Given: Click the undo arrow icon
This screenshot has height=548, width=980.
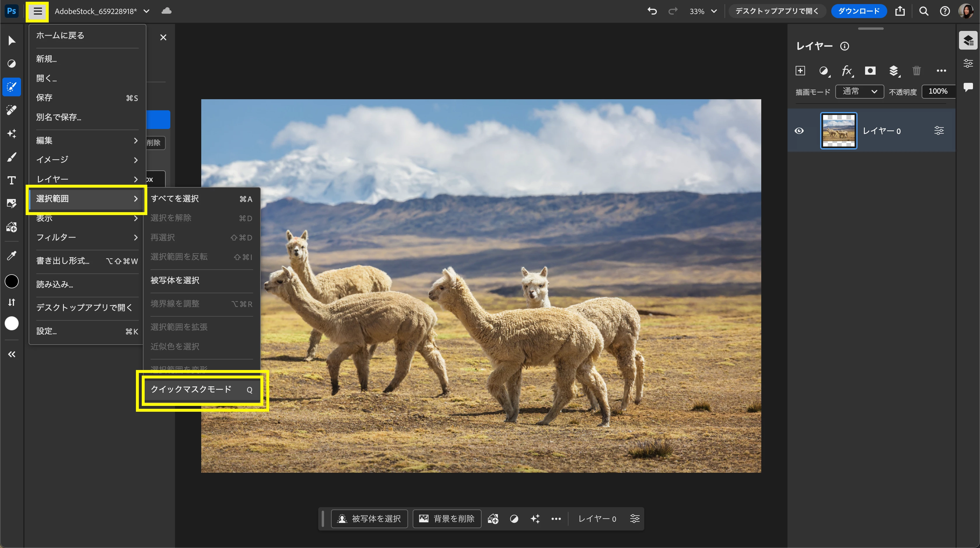Looking at the screenshot, I should pyautogui.click(x=652, y=11).
